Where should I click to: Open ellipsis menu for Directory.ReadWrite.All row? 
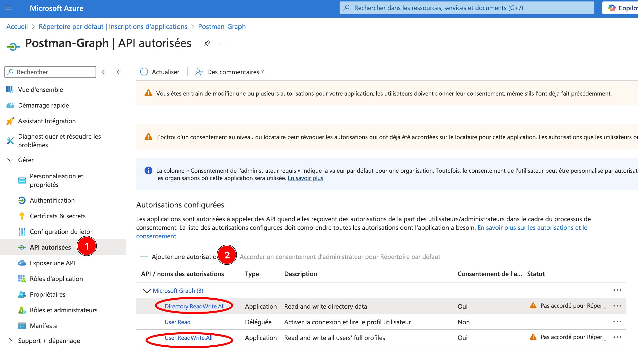point(617,306)
